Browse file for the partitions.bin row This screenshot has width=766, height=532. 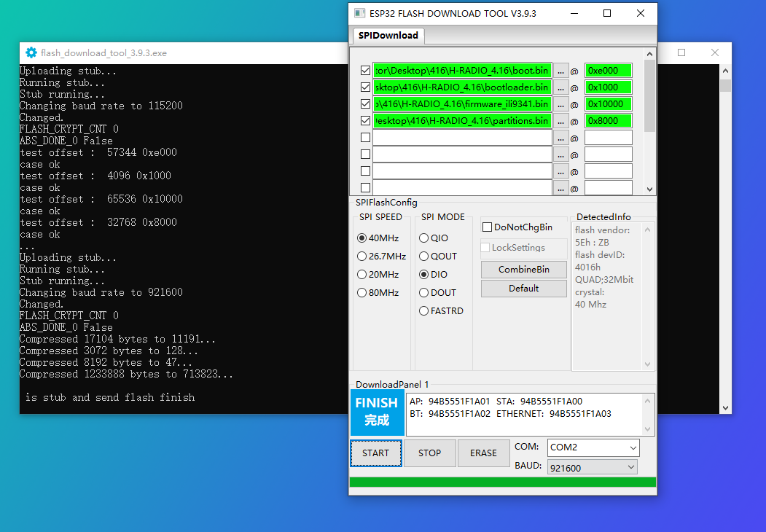pos(560,121)
